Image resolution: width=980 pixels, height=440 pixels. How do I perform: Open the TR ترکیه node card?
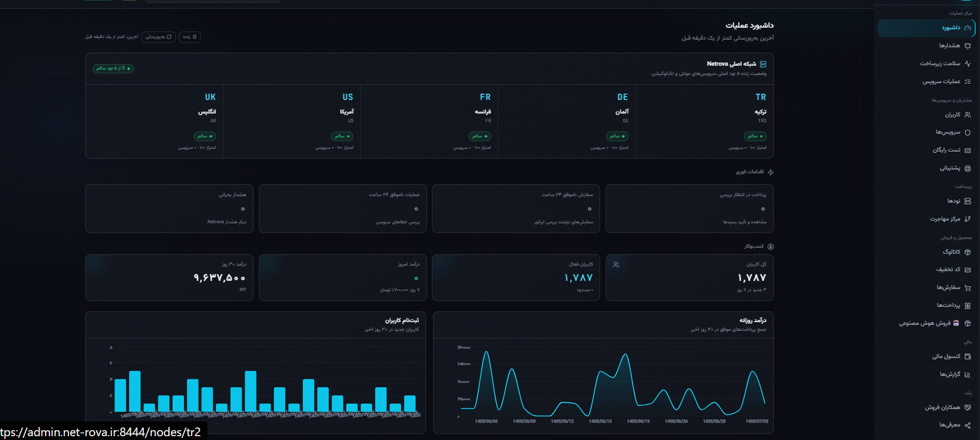point(704,121)
